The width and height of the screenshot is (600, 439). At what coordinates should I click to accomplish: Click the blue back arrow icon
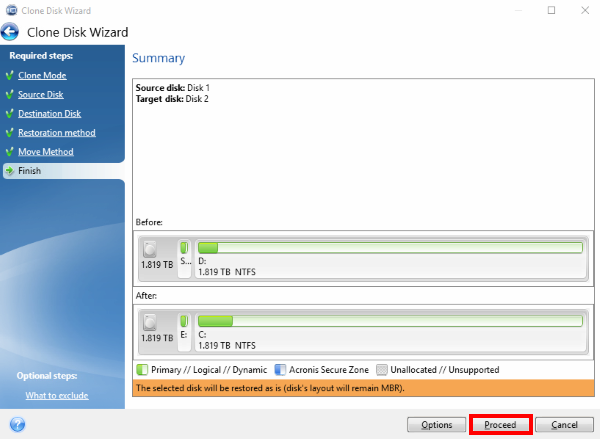click(x=13, y=32)
